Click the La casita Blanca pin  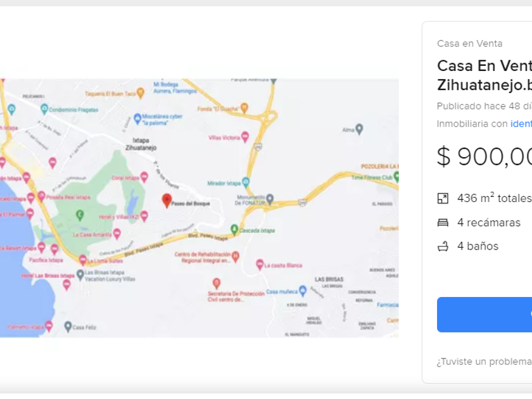260,264
